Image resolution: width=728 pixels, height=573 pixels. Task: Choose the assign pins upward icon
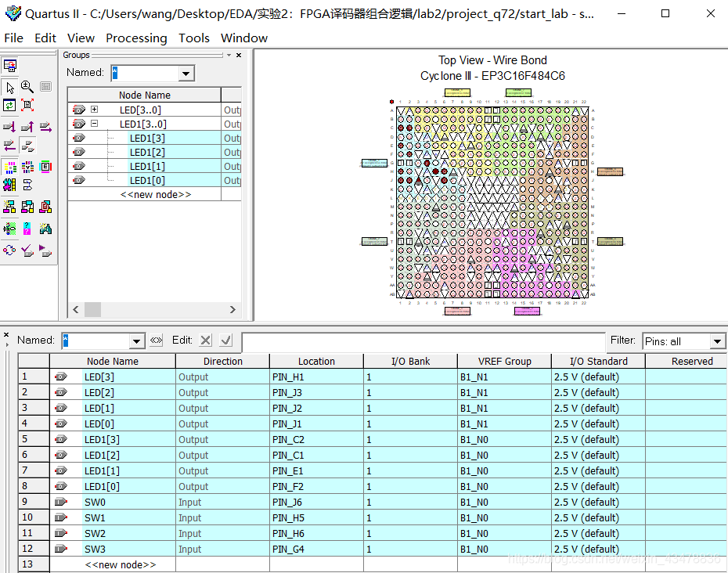(x=27, y=126)
